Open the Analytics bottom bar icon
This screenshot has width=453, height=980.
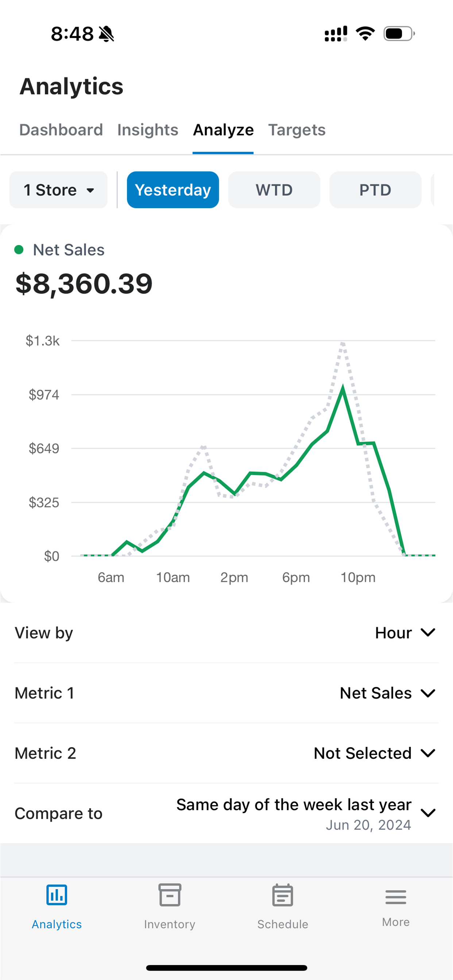(x=57, y=895)
